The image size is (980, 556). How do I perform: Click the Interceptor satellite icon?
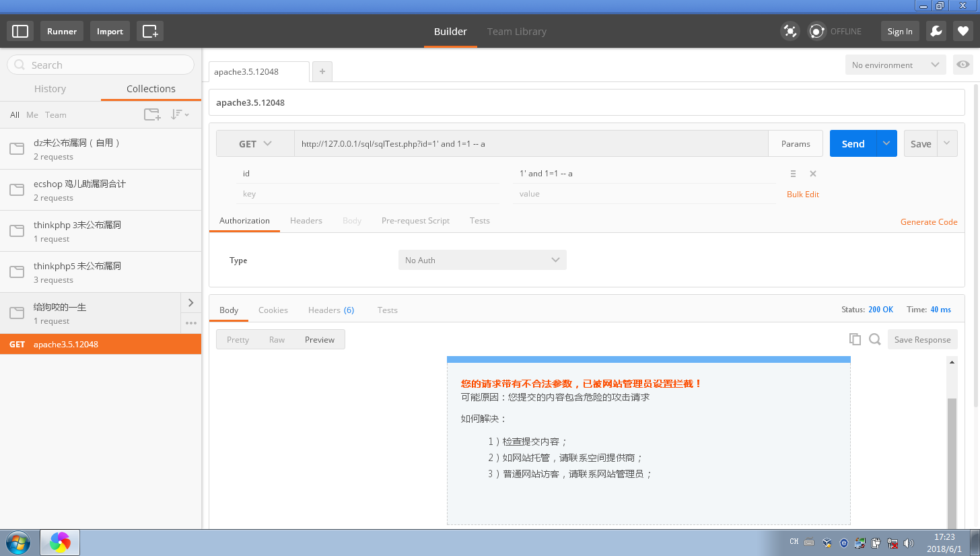point(790,31)
